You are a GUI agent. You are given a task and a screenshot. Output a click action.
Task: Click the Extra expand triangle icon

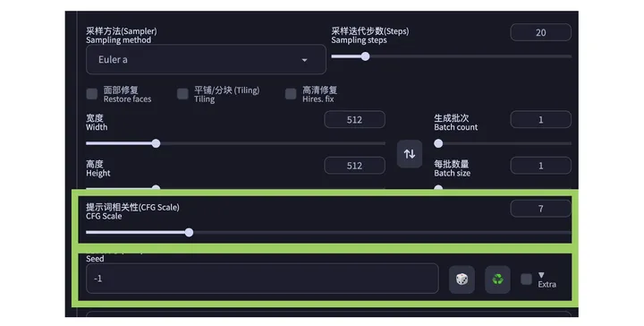pyautogui.click(x=541, y=275)
